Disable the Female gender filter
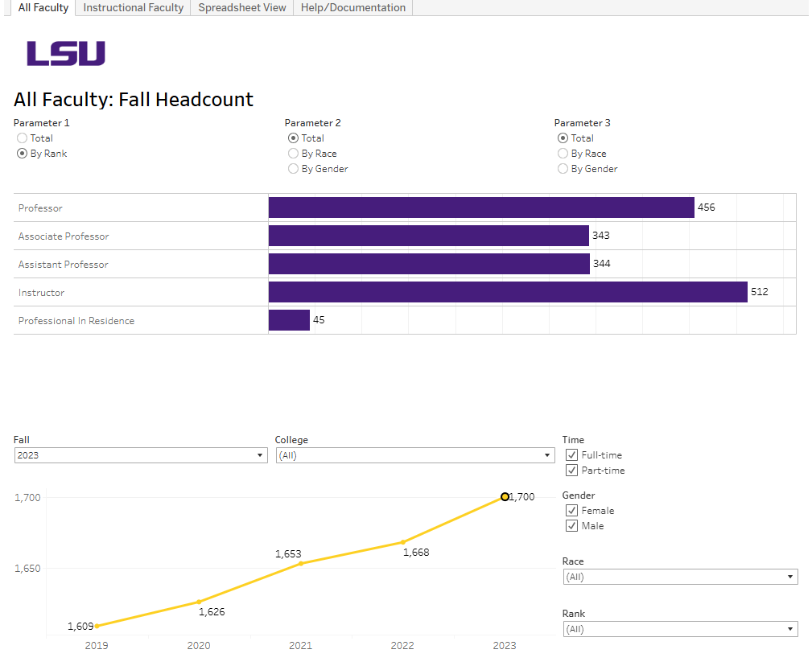The image size is (812, 666). [571, 510]
